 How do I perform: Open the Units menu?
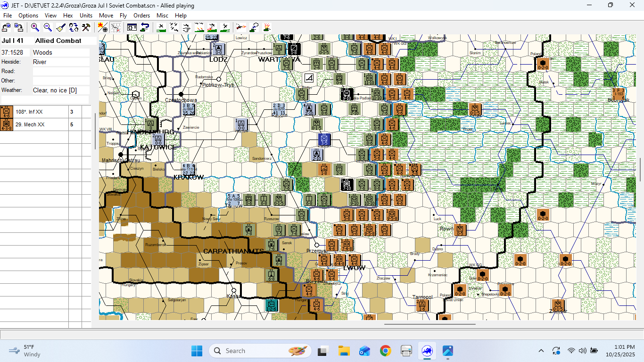click(x=86, y=16)
